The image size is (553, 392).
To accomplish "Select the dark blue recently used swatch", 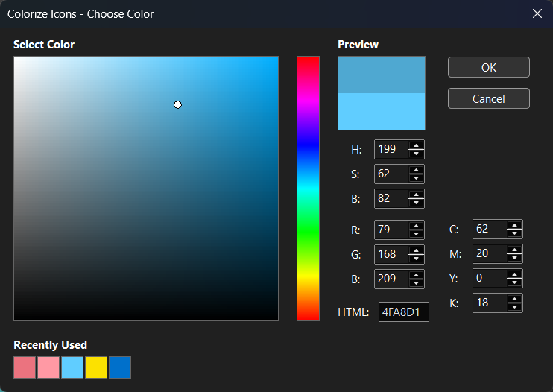I will (x=120, y=367).
